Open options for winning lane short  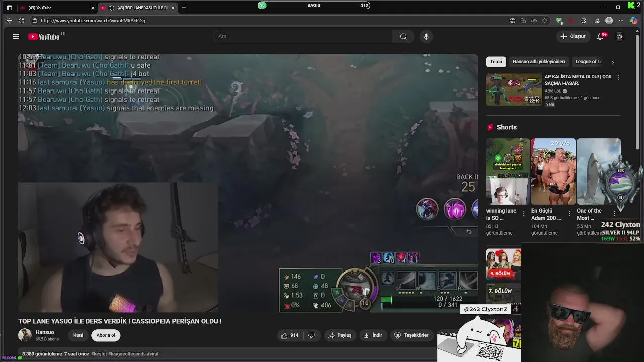(x=524, y=213)
